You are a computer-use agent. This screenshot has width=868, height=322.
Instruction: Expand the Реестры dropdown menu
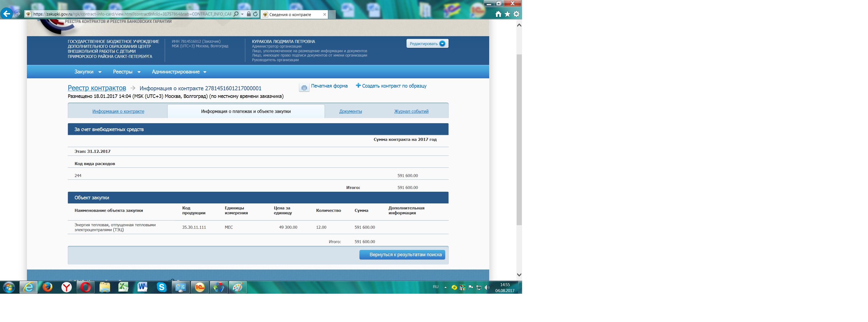pyautogui.click(x=126, y=72)
